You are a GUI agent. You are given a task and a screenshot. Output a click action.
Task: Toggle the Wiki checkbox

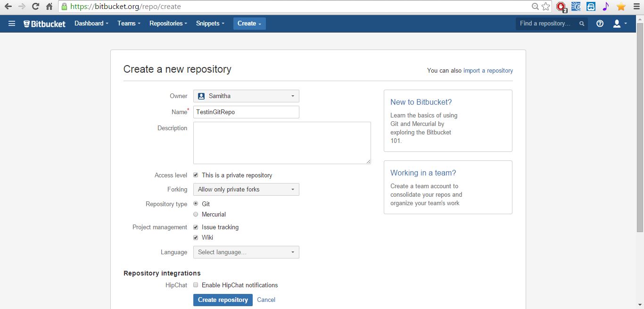coord(196,237)
